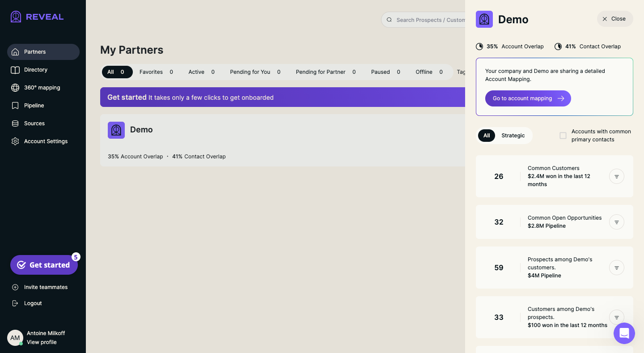Open the Pipeline bookmark icon
Image resolution: width=644 pixels, height=353 pixels.
[x=15, y=106]
